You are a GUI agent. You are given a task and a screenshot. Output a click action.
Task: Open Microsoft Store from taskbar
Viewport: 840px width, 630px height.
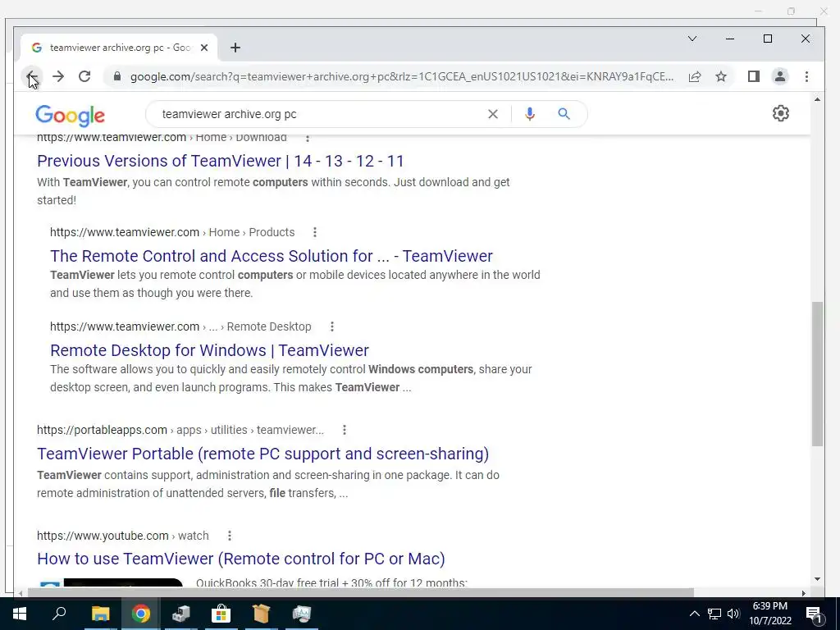[x=221, y=614]
